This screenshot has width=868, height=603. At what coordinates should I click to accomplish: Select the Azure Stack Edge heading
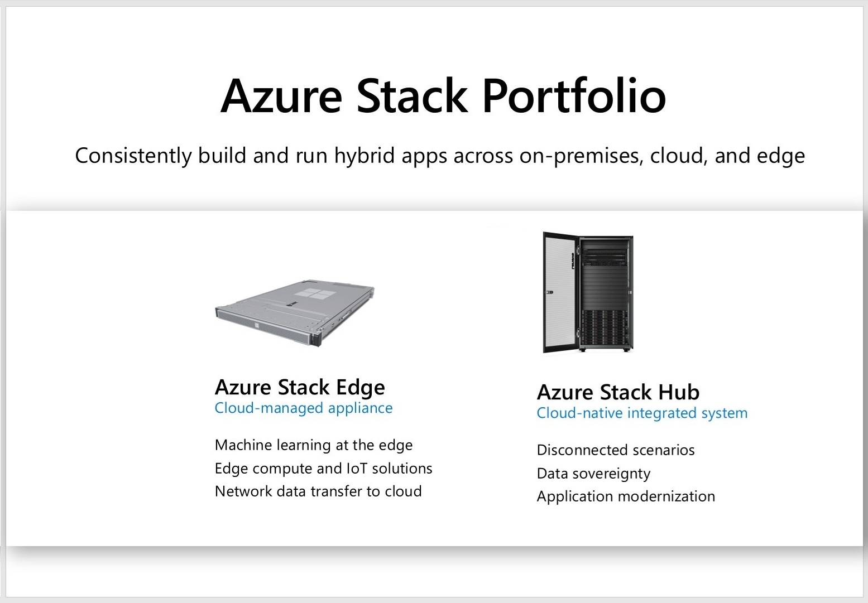[300, 387]
